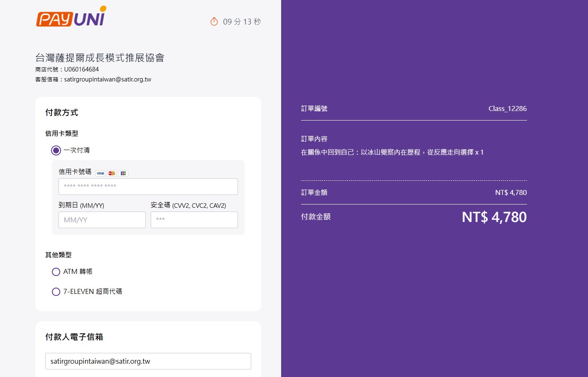This screenshot has width=588, height=377.
Task: Click the remaining time countdown text
Action: (242, 22)
